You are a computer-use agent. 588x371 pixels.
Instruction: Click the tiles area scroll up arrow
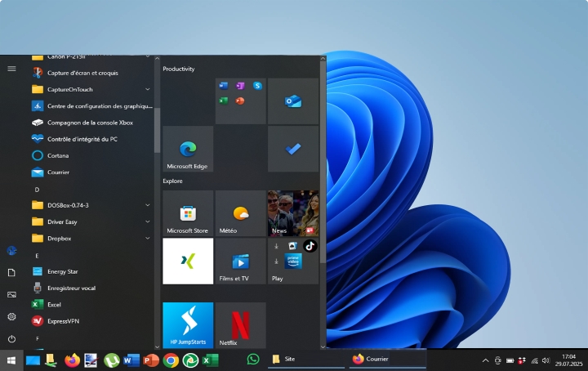coord(323,59)
